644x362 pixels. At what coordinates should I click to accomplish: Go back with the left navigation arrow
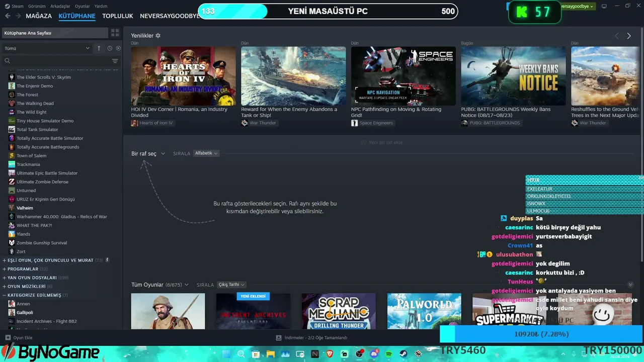pyautogui.click(x=8, y=16)
